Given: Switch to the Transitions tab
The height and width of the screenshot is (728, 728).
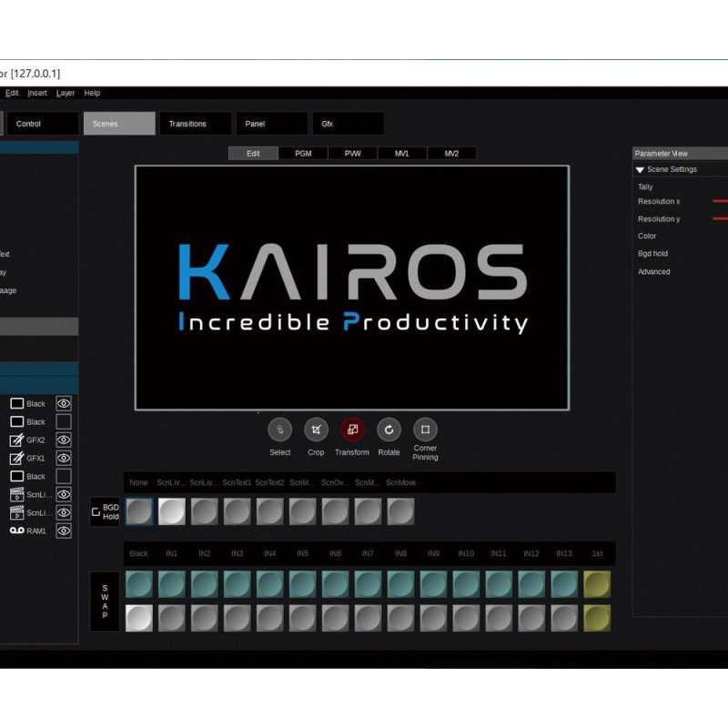Looking at the screenshot, I should (196, 124).
